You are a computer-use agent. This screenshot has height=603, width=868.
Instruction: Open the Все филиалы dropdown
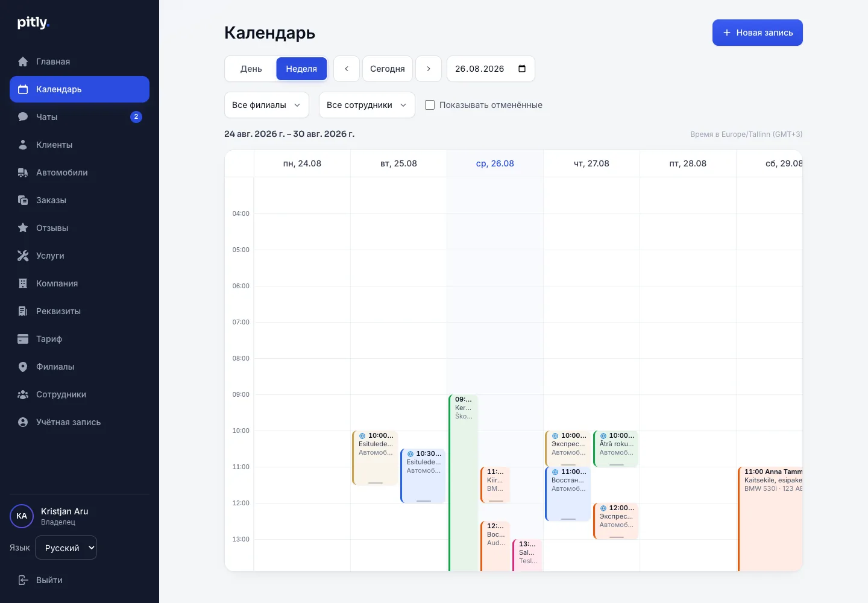(266, 105)
